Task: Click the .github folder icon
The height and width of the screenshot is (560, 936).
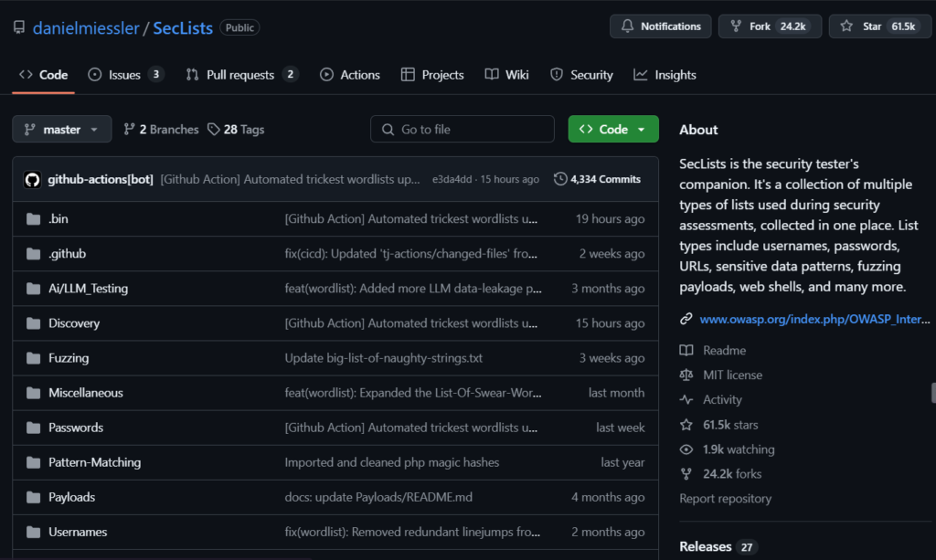Action: pos(34,254)
